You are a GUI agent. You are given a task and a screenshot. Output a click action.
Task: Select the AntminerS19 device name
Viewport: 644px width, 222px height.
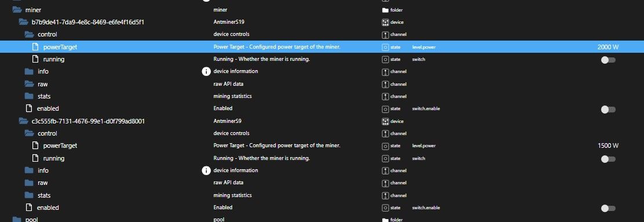[229, 22]
